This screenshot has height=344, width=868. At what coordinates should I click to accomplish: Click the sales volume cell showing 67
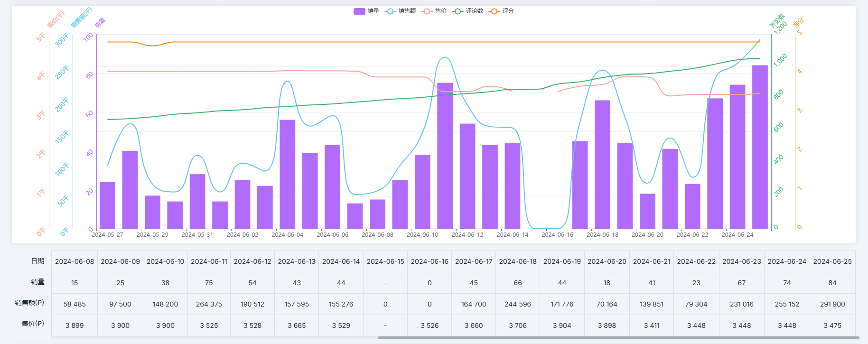[742, 283]
